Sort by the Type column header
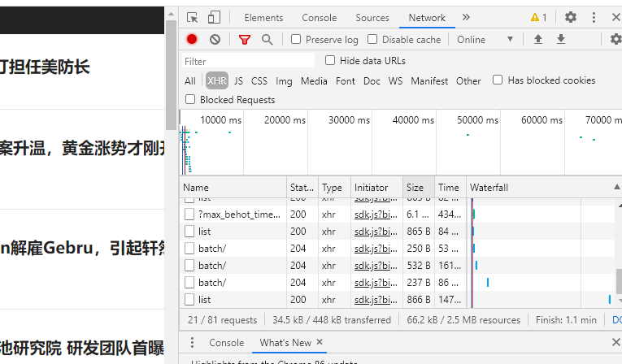This screenshot has height=364, width=622. tap(334, 187)
